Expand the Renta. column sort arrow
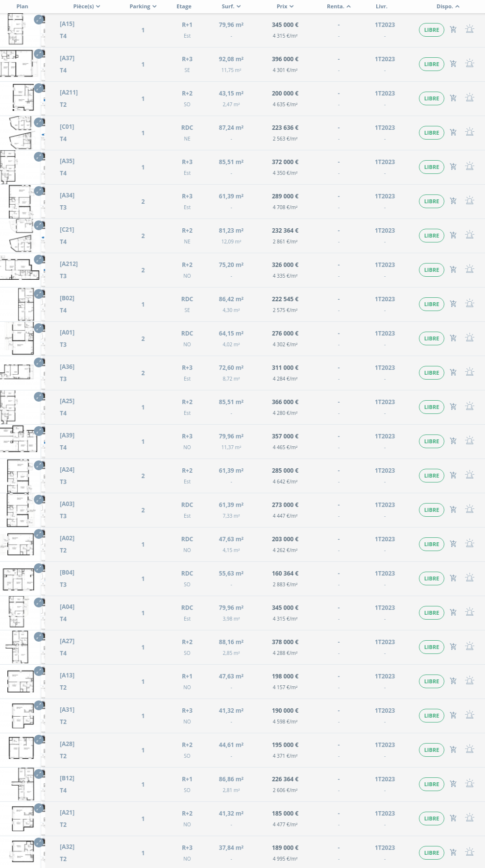Screen dimensions: 485x868 coord(348,6)
